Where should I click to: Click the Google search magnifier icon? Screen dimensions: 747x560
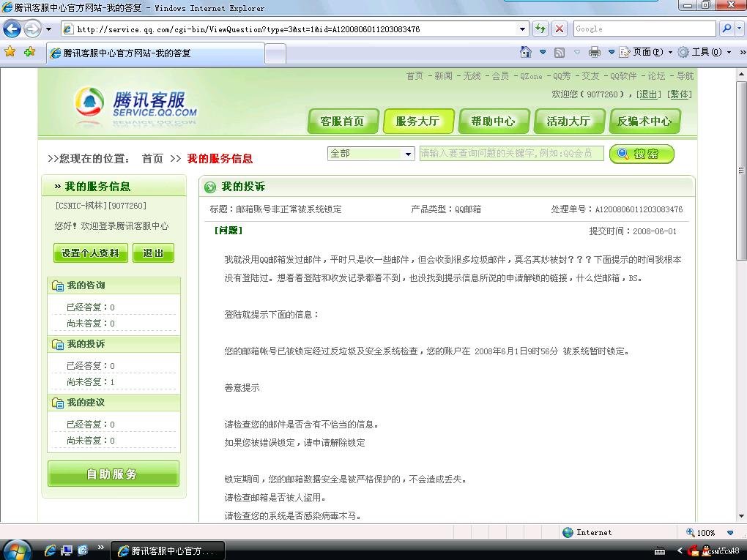(x=726, y=29)
